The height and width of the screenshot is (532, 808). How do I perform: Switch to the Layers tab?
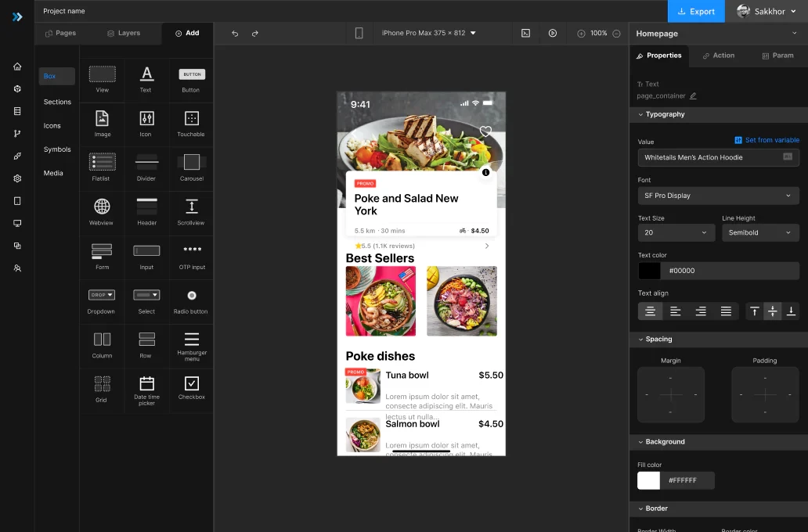tap(123, 34)
